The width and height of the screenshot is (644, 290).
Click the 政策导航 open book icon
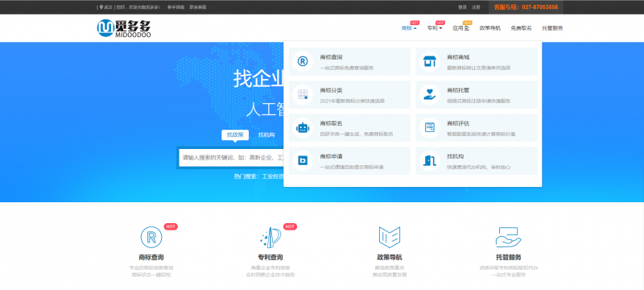(389, 238)
